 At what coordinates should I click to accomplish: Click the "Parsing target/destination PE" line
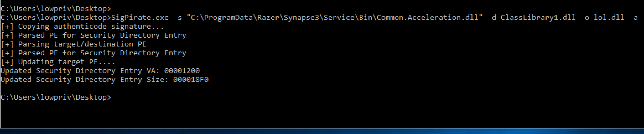[73, 44]
